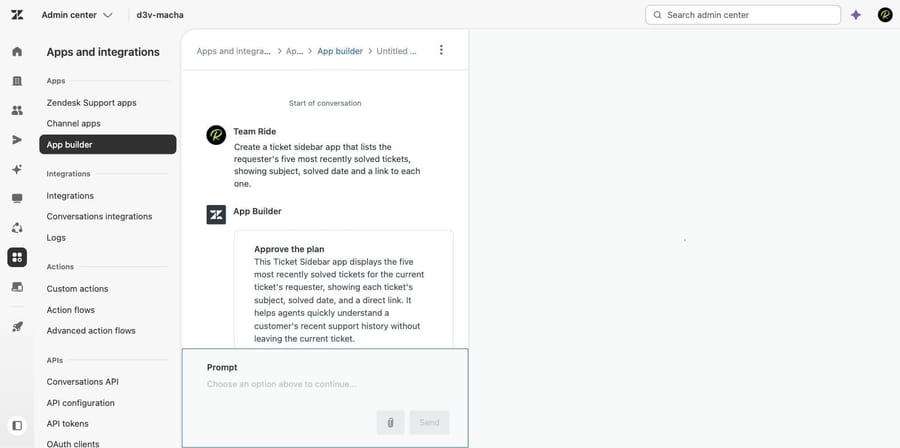The height and width of the screenshot is (448, 900).
Task: Focus the Search admin center field
Action: click(743, 15)
